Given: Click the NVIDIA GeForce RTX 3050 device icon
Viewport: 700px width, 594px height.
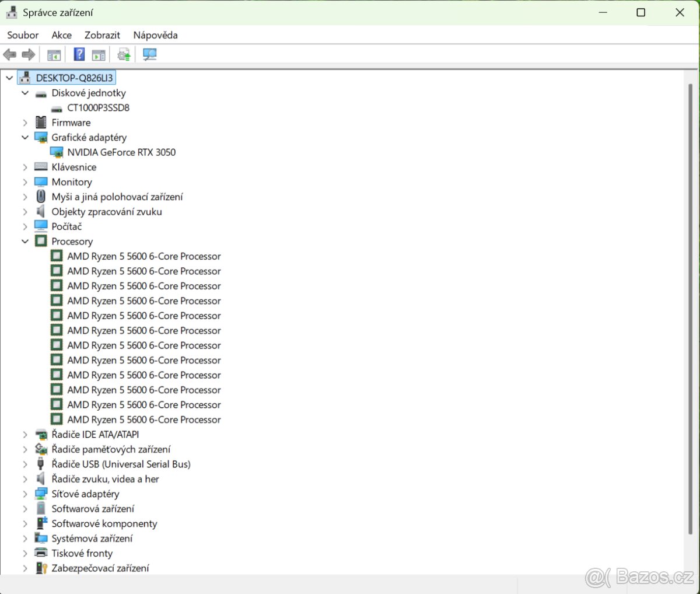Looking at the screenshot, I should click(57, 152).
